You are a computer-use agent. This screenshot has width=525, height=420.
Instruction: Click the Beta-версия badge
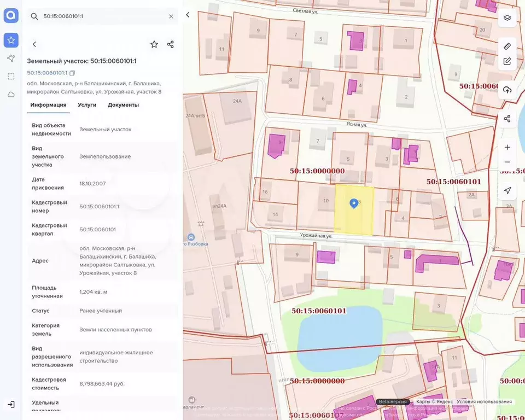(x=393, y=401)
